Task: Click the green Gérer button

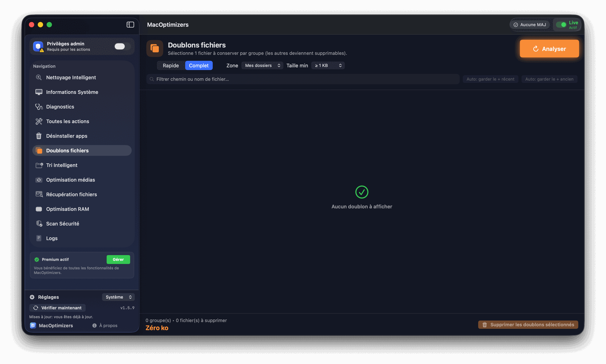Action: tap(118, 260)
